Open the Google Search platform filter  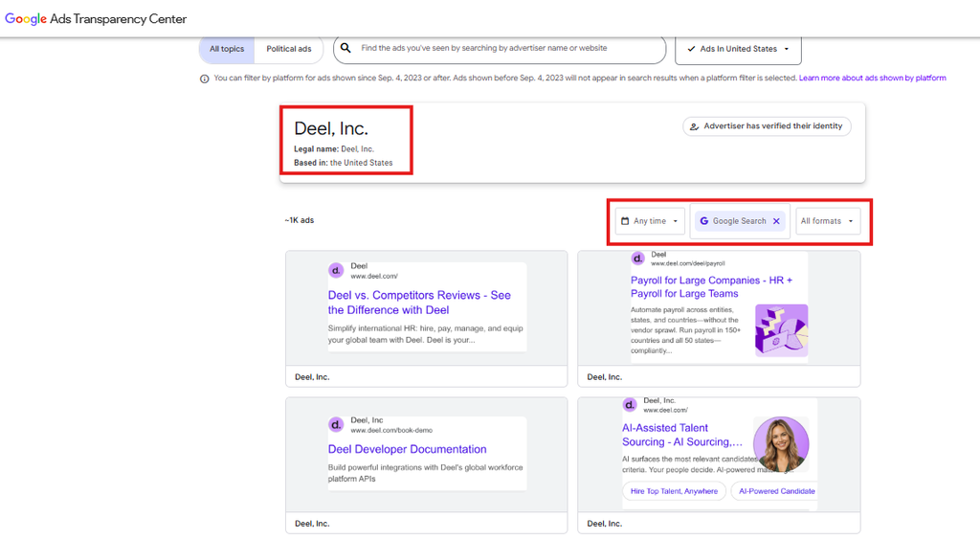[x=740, y=221]
